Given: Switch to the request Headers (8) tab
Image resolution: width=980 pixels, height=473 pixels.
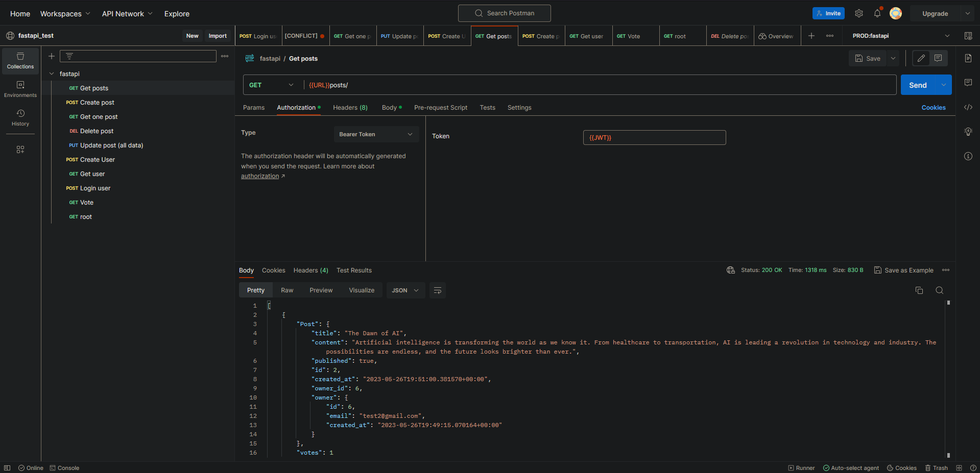Looking at the screenshot, I should [350, 108].
